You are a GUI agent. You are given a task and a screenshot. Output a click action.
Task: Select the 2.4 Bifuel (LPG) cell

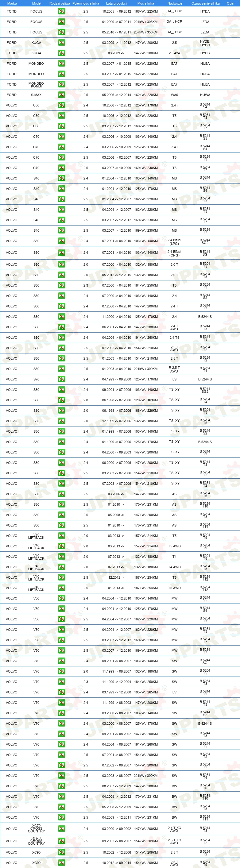tap(174, 241)
